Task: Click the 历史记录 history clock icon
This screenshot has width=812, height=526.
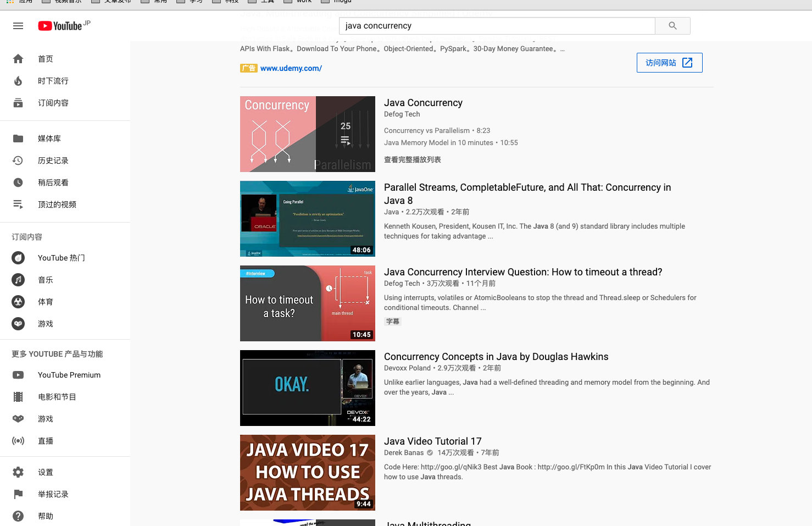Action: click(x=18, y=160)
